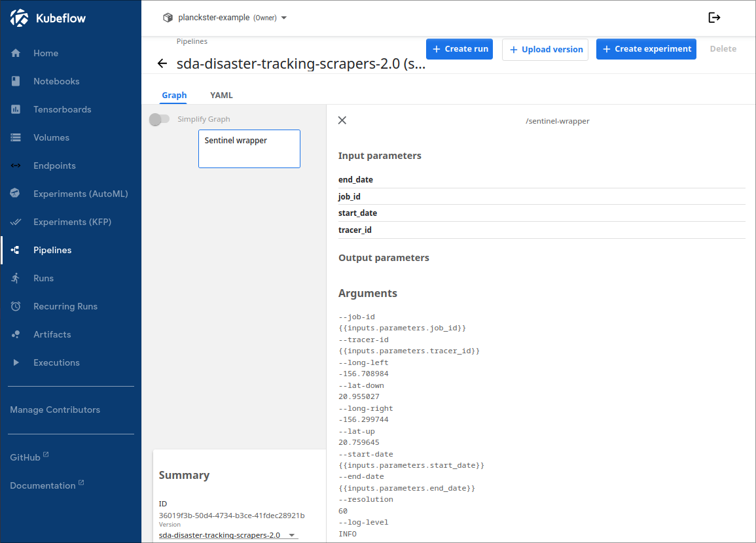Click the -156.708984 argument value

pyautogui.click(x=363, y=374)
